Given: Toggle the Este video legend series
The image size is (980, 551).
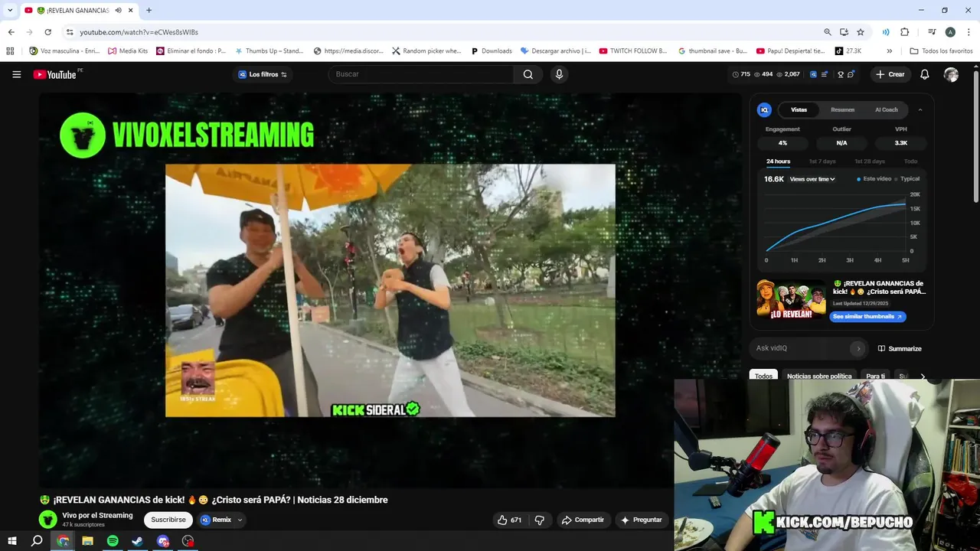Looking at the screenshot, I should [874, 179].
